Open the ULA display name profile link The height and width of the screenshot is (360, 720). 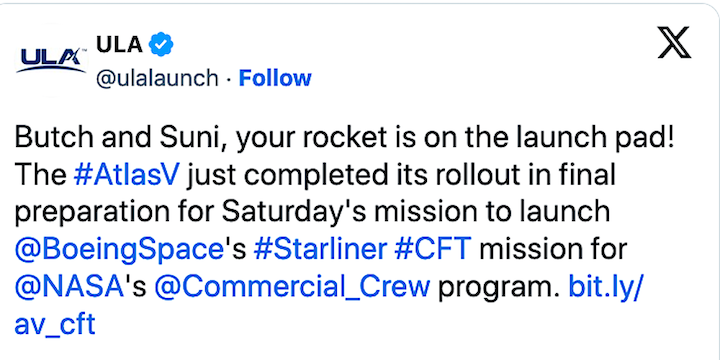coord(119,44)
